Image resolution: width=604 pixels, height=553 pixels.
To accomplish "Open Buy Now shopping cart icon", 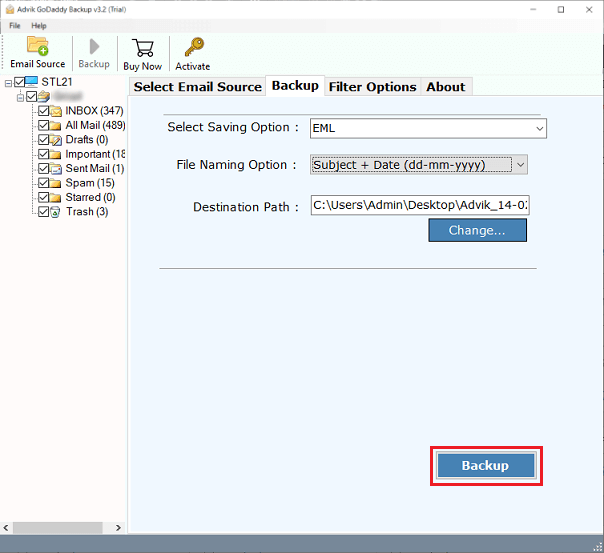I will coord(143,48).
